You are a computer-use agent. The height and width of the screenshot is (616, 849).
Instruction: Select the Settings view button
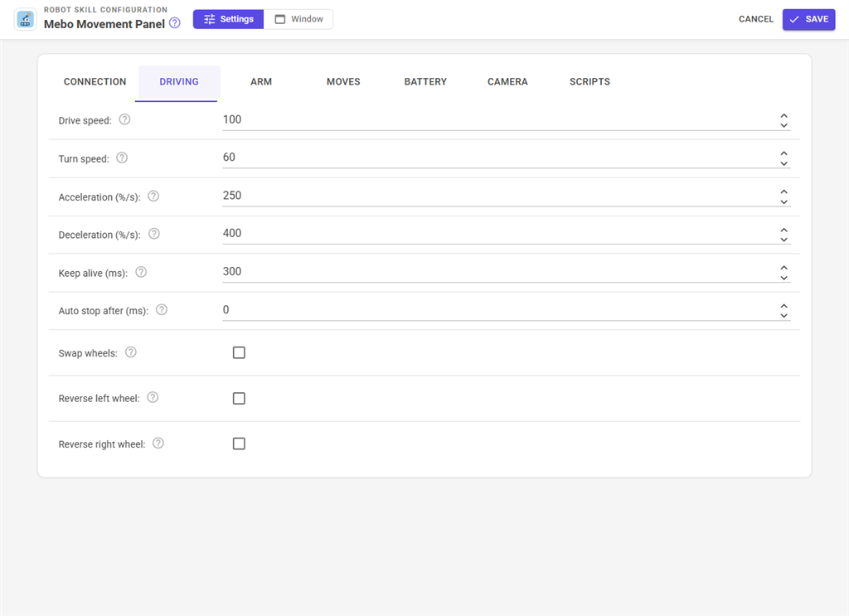pos(229,20)
